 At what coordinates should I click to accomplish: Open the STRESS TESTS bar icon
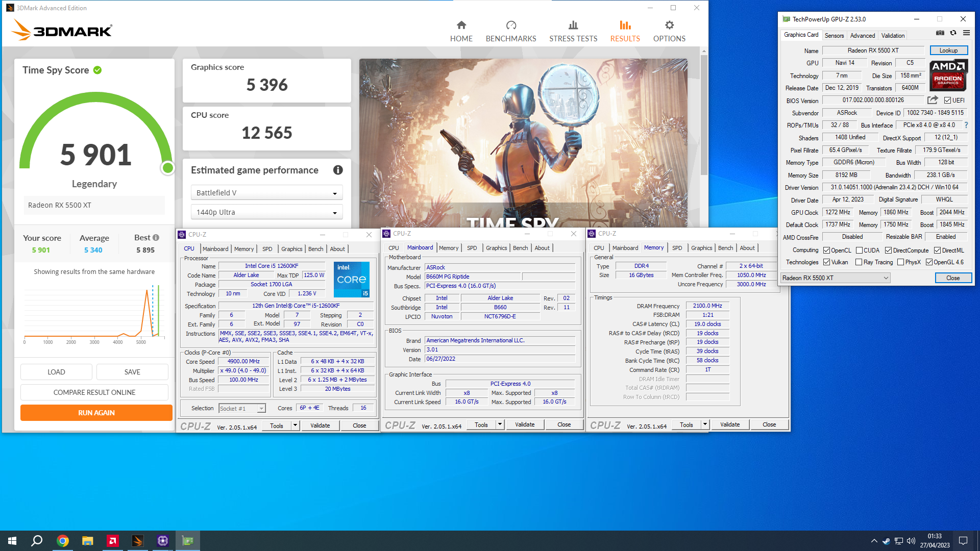click(573, 25)
